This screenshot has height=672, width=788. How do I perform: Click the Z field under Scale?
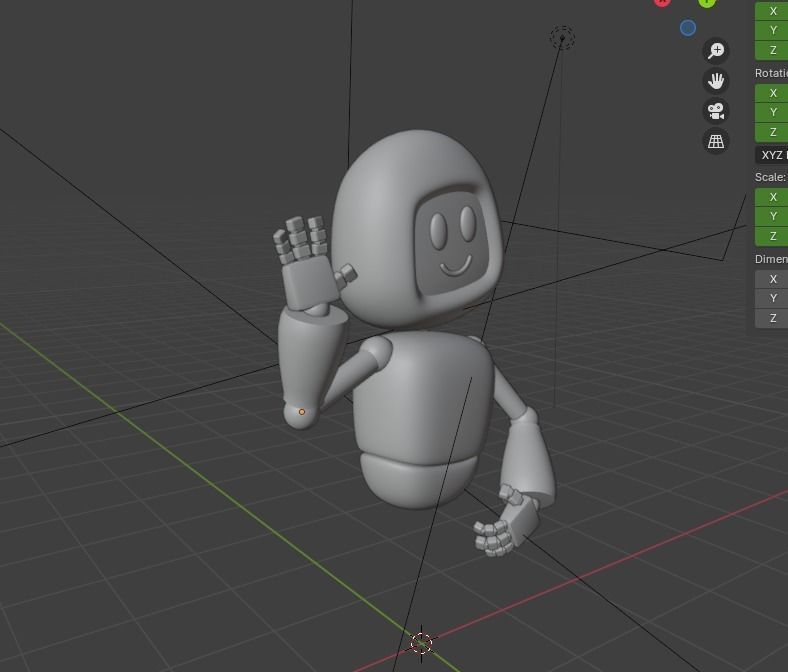771,236
